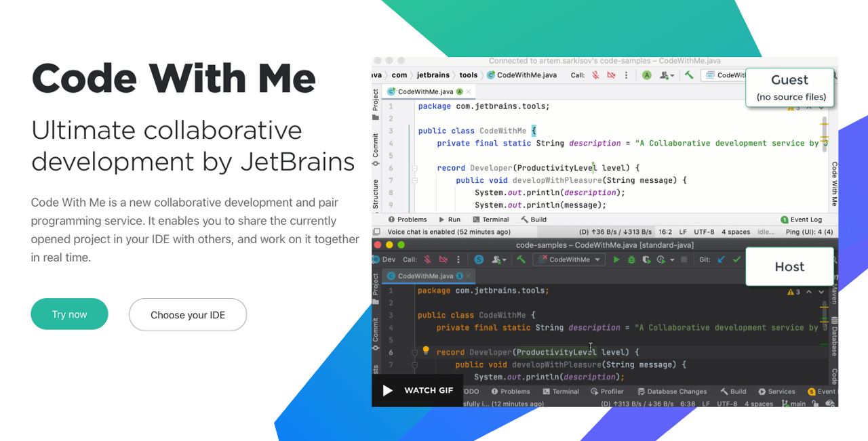Go to next highlighted error in Host editor
The height and width of the screenshot is (441, 868).
point(821,292)
